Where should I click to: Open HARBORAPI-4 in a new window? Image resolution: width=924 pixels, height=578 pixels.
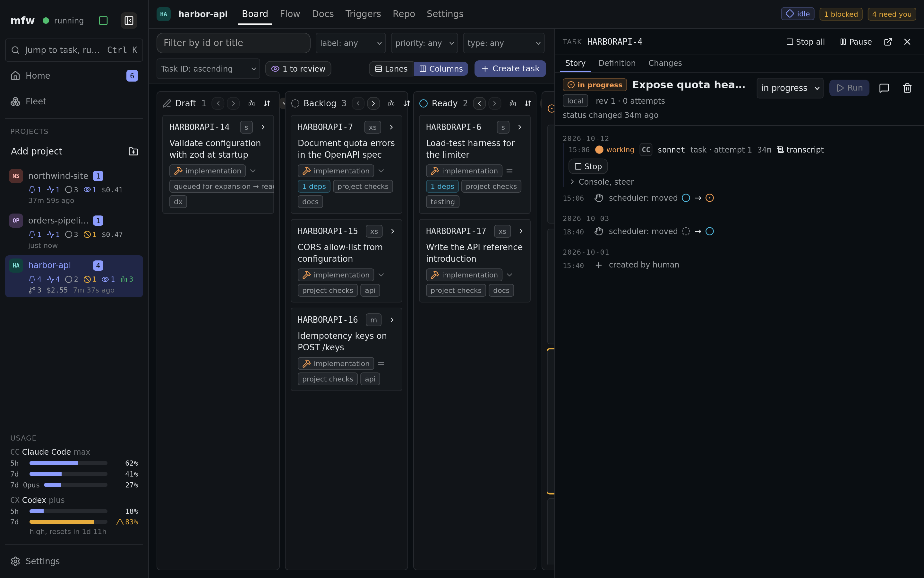point(888,42)
